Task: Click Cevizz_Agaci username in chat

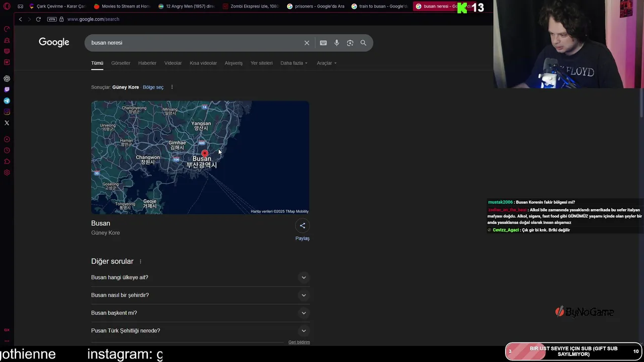Action: (x=506, y=230)
